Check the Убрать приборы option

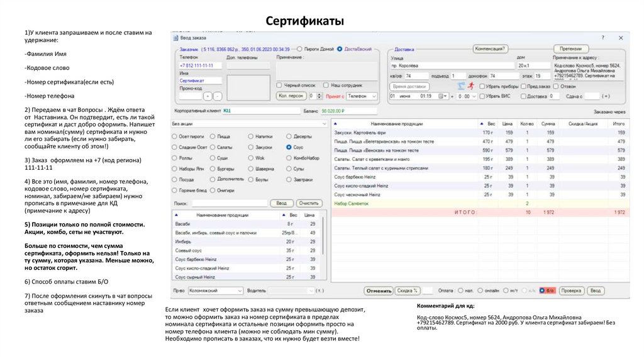click(481, 86)
